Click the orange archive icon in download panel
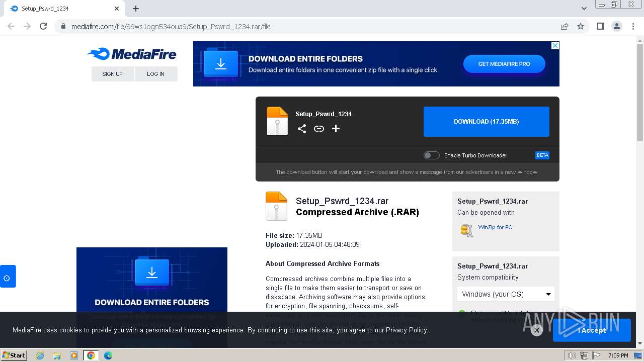644x362 pixels. click(x=277, y=121)
